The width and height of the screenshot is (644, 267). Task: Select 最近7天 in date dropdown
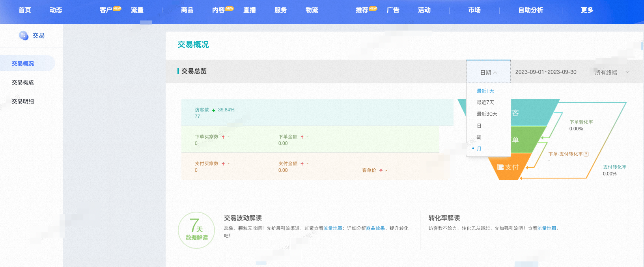(x=485, y=102)
